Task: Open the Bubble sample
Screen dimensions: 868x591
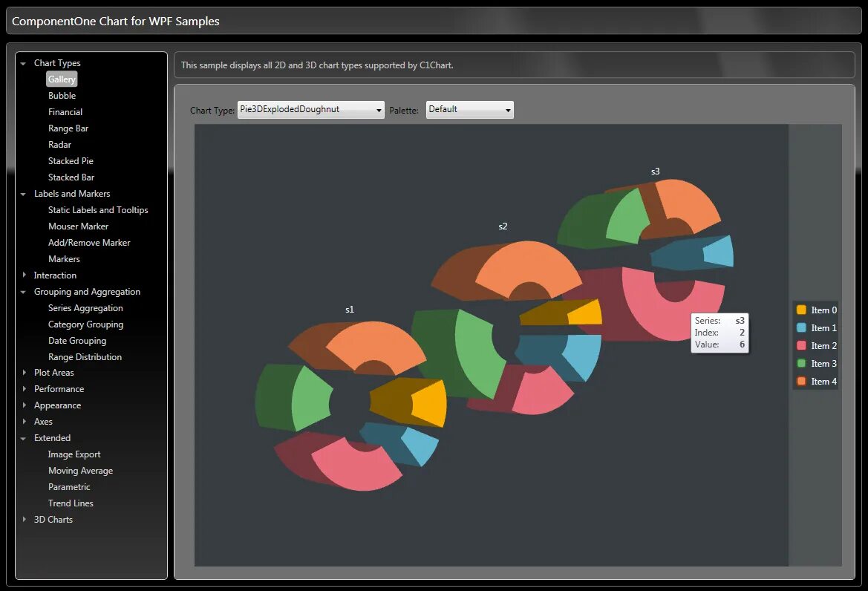Action: [62, 96]
